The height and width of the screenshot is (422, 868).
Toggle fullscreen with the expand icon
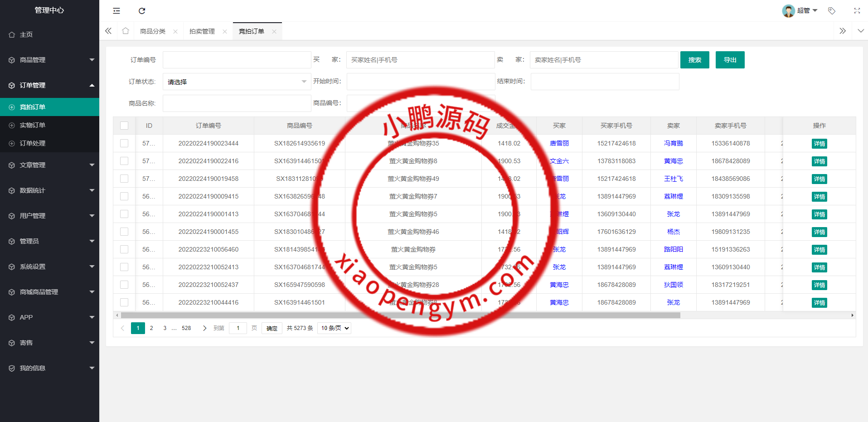[857, 11]
